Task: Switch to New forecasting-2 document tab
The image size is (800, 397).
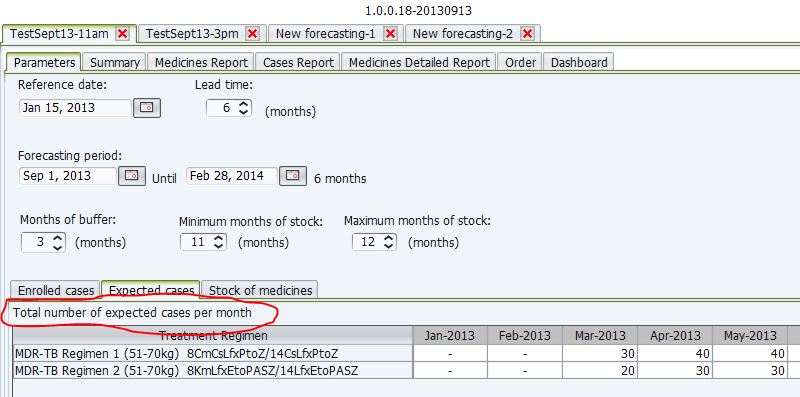Action: point(463,34)
